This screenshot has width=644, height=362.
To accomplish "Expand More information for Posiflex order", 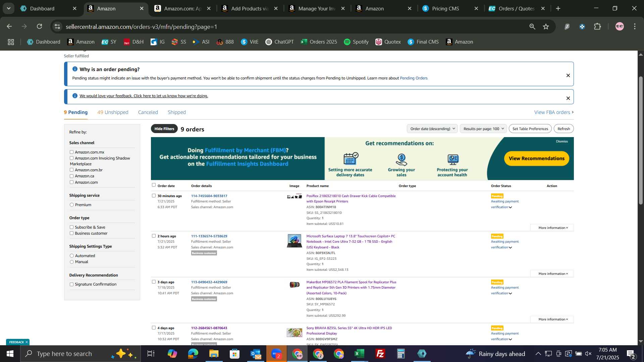I will (x=552, y=228).
